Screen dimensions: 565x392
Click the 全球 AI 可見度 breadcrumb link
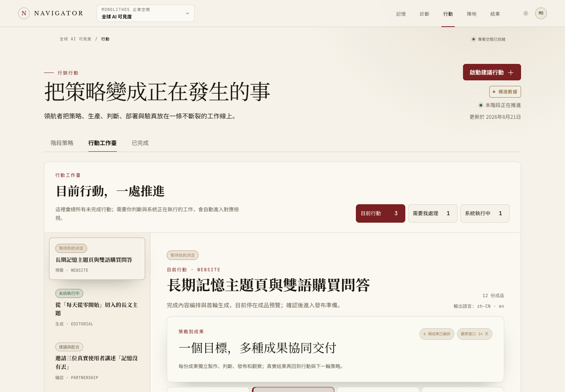click(x=75, y=39)
